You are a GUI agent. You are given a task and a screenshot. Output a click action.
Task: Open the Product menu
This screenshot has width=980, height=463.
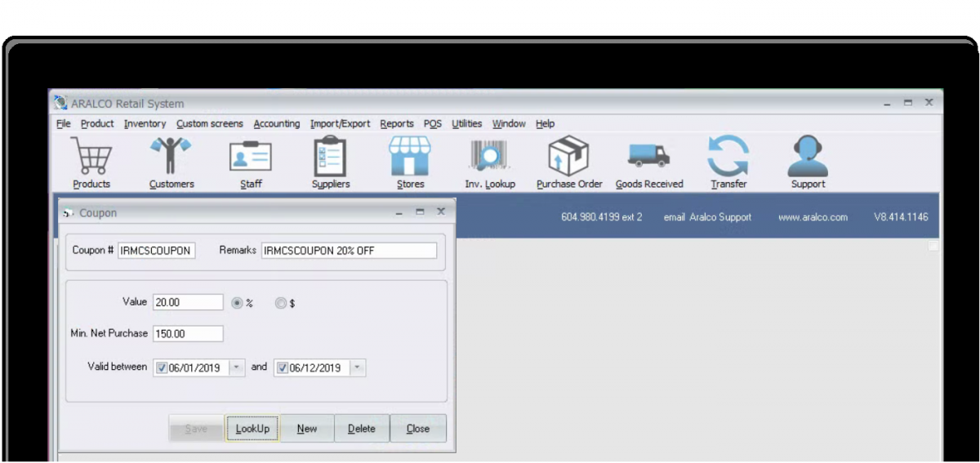click(97, 123)
